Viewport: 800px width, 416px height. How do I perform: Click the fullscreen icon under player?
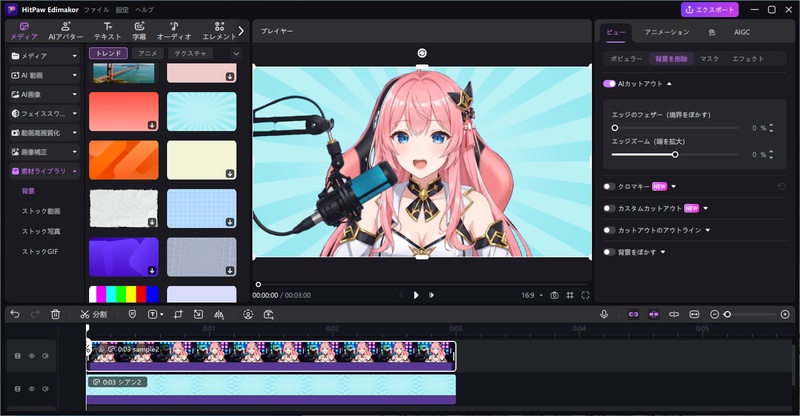click(585, 295)
